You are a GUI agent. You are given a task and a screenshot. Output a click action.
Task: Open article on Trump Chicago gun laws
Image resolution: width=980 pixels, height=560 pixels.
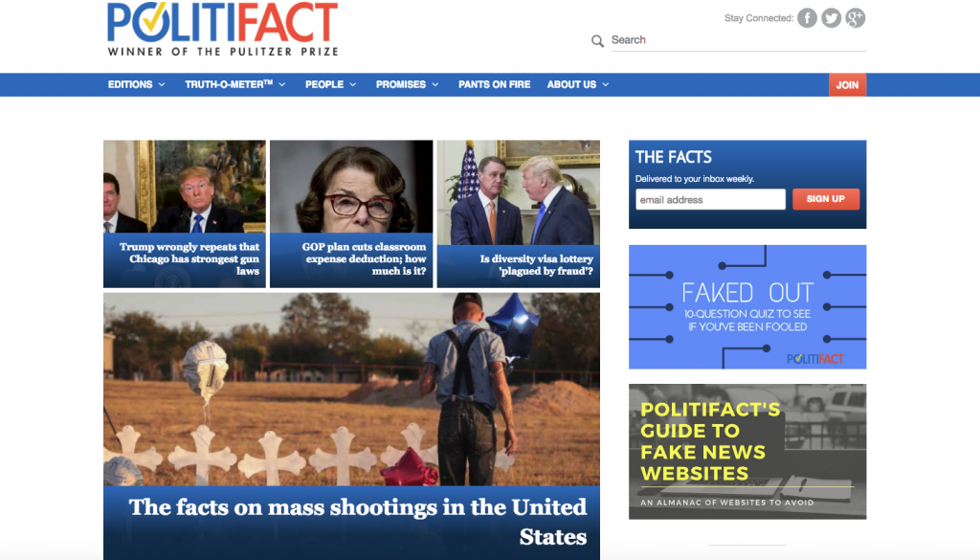pyautogui.click(x=189, y=258)
